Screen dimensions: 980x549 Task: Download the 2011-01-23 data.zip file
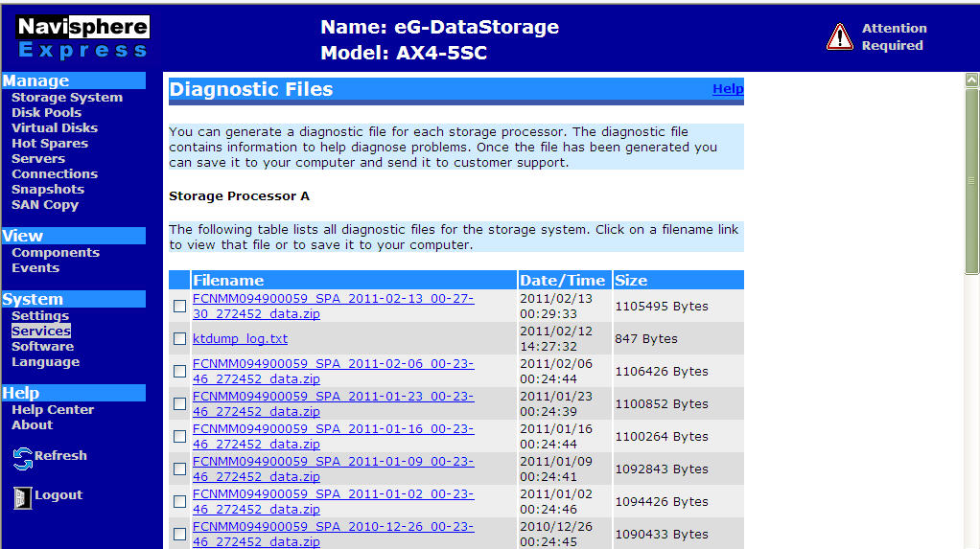(333, 403)
